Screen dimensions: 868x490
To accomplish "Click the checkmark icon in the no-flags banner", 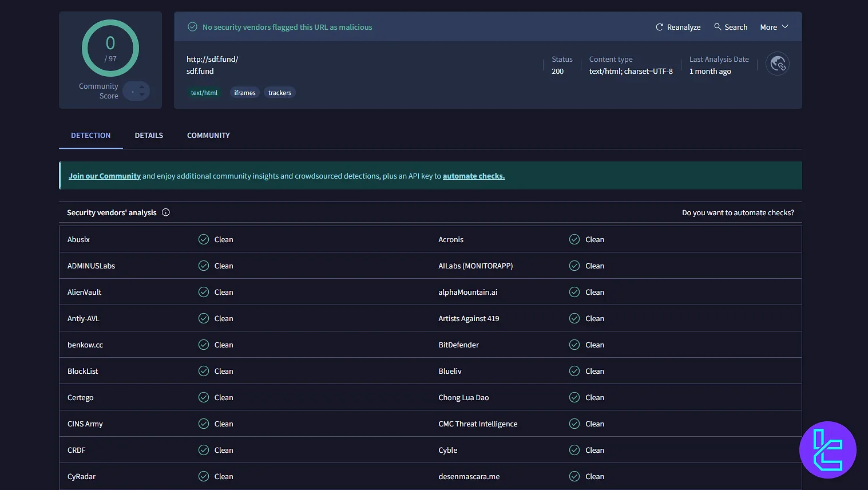I will 192,26.
